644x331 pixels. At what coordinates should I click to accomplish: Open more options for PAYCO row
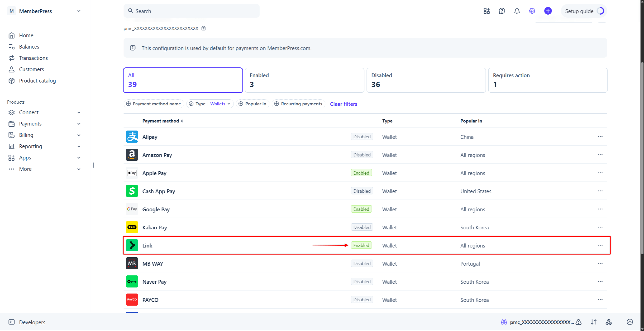(x=600, y=300)
